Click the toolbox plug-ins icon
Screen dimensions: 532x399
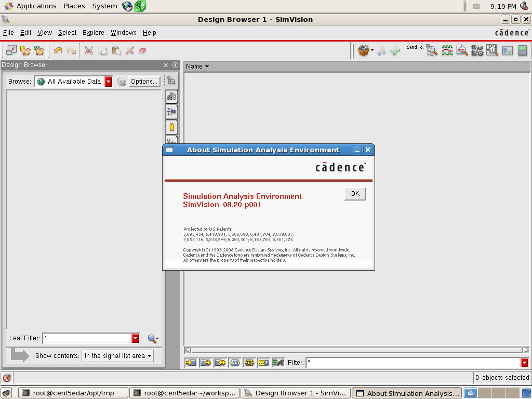click(363, 50)
